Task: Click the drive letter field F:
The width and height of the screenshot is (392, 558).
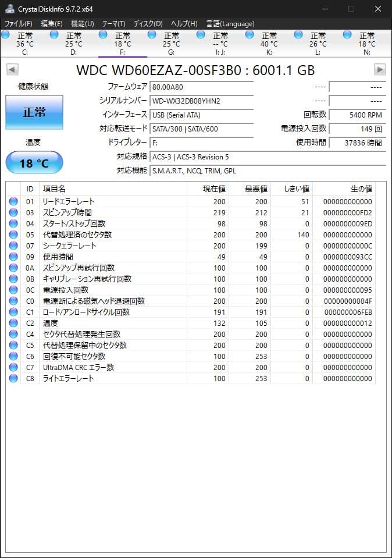Action: pyautogui.click(x=202, y=143)
